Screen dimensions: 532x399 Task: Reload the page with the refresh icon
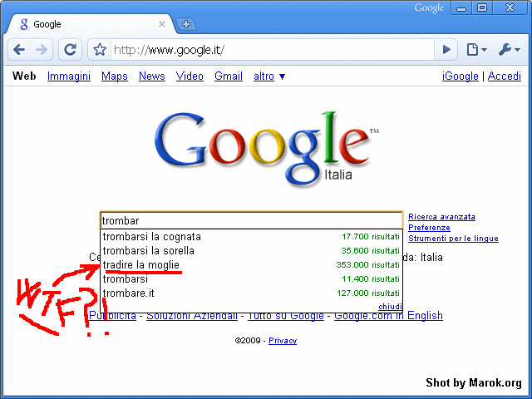click(x=70, y=50)
